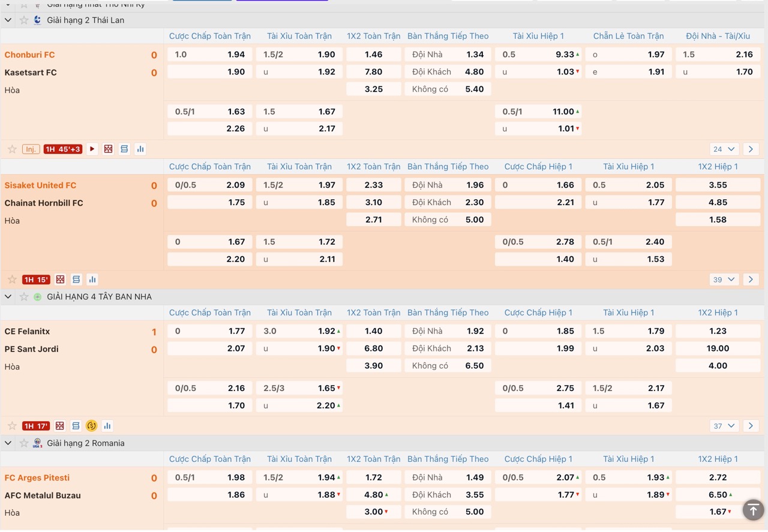Click PE Sant Jordi team name
768x532 pixels.
coord(31,349)
